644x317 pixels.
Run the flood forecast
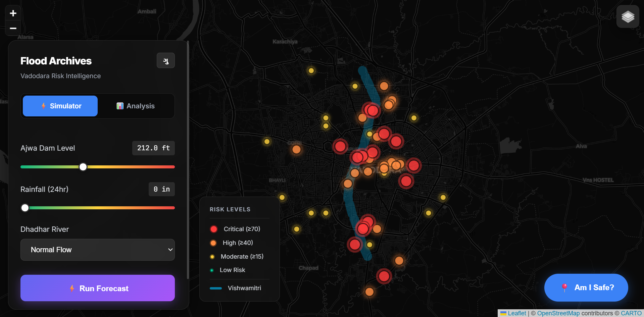tap(98, 288)
